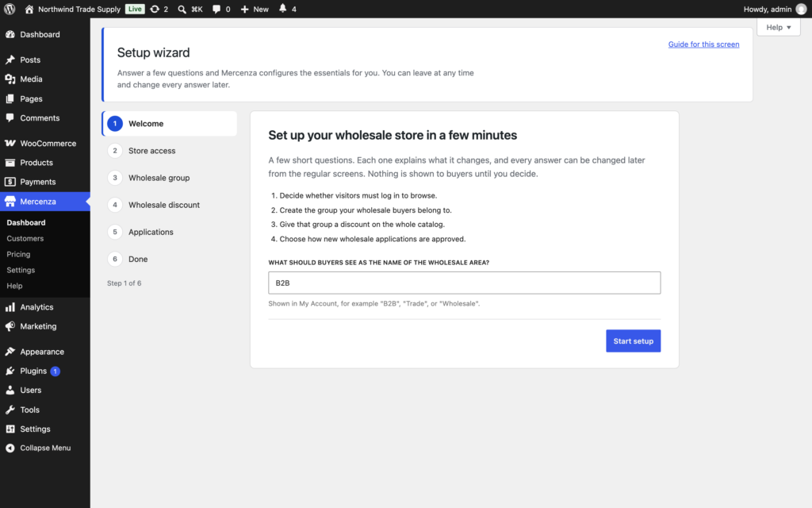
Task: Click the Live status badge
Action: (135, 9)
